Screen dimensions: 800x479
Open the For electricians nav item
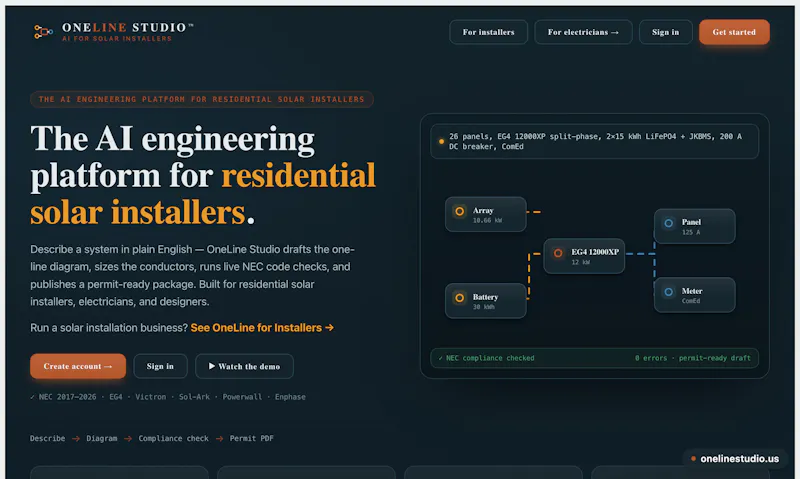(583, 32)
